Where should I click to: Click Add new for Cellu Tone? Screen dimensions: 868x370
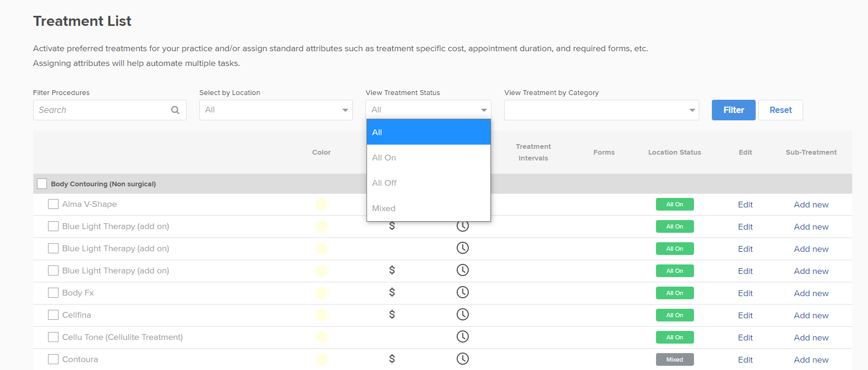point(811,338)
